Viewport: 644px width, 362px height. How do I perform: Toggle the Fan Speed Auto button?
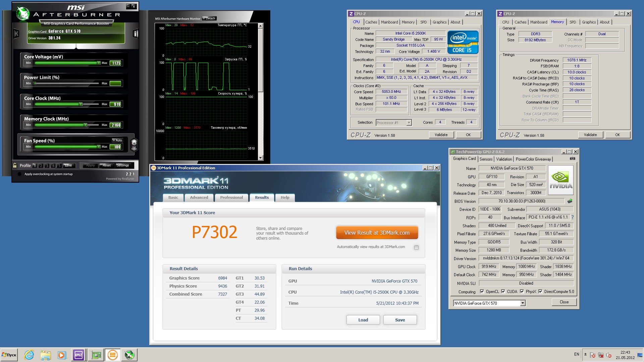click(118, 140)
